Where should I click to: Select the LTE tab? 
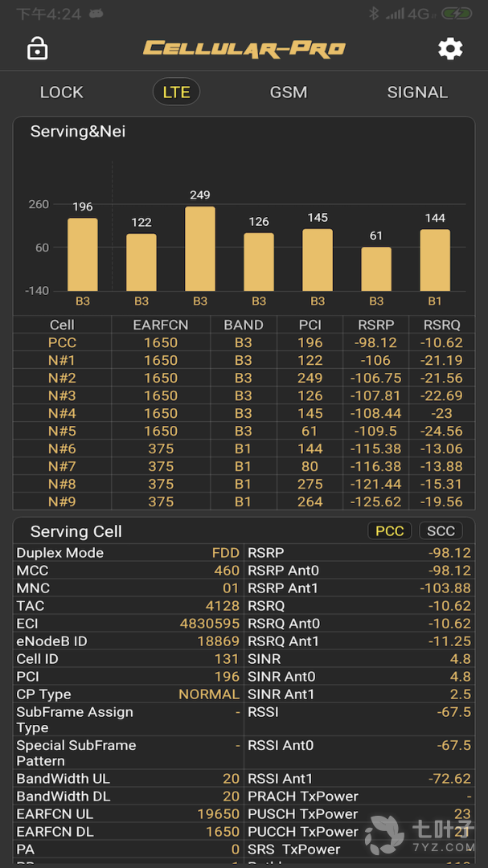(176, 92)
